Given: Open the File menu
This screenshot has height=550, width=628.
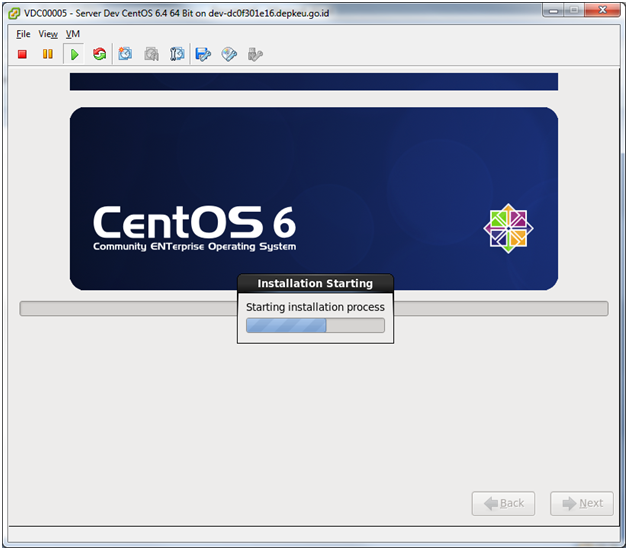Looking at the screenshot, I should pos(23,34).
